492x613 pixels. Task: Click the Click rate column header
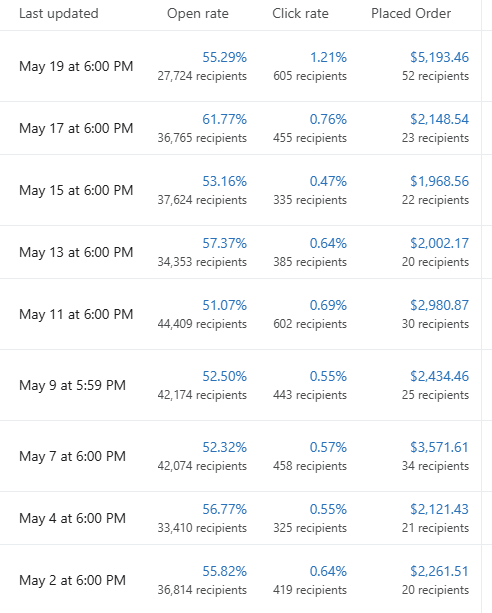click(x=300, y=14)
